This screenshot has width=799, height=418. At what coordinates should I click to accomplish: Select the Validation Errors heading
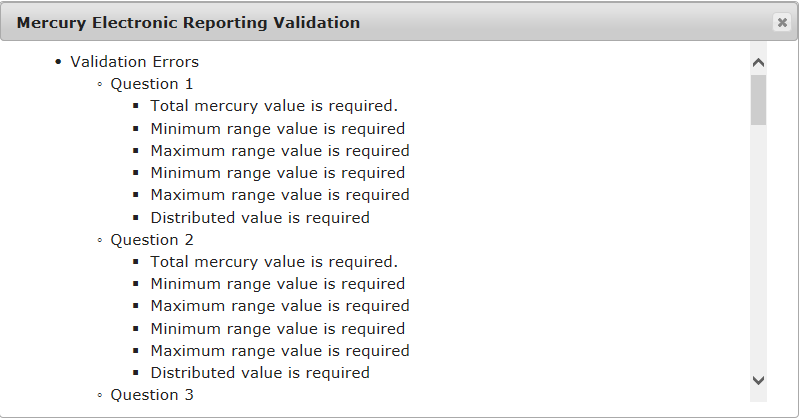[134, 62]
